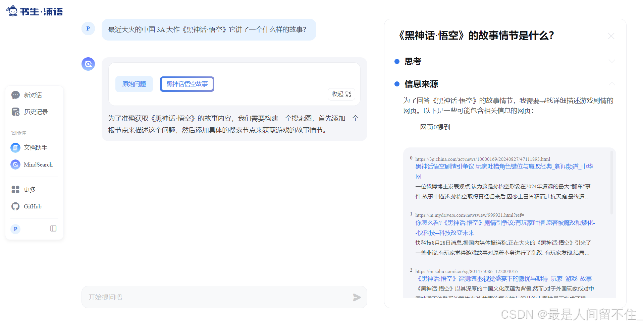Click the user question message bubble
644x325 pixels.
(x=209, y=30)
